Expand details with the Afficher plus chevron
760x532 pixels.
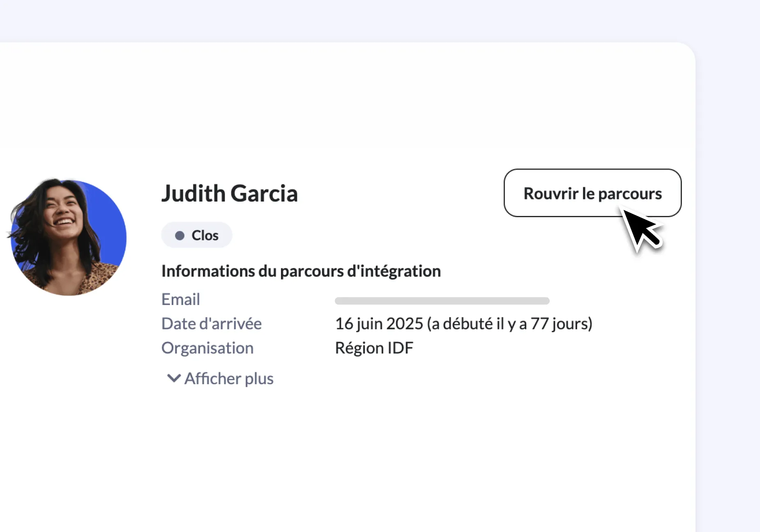coord(174,378)
